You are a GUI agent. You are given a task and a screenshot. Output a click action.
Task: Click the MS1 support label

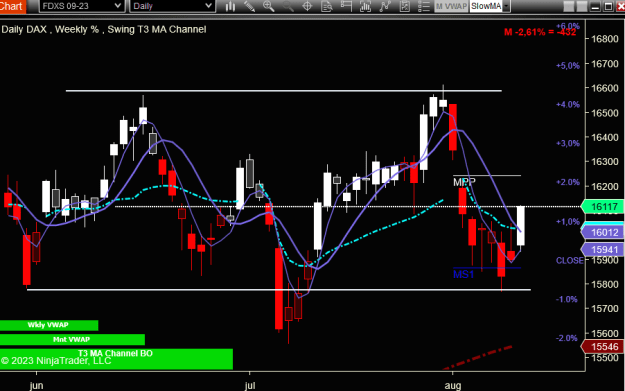pyautogui.click(x=464, y=274)
